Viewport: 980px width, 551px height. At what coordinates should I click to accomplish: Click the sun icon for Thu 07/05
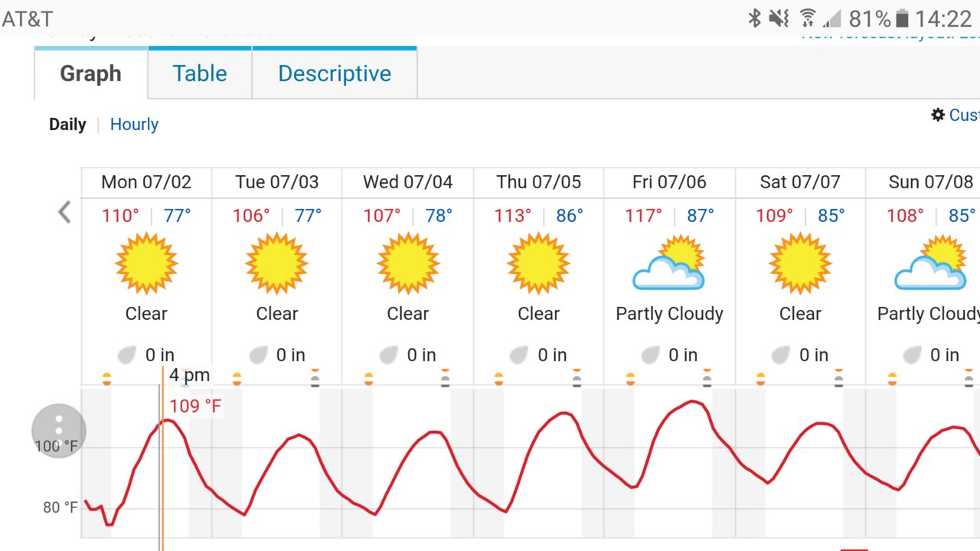[538, 264]
